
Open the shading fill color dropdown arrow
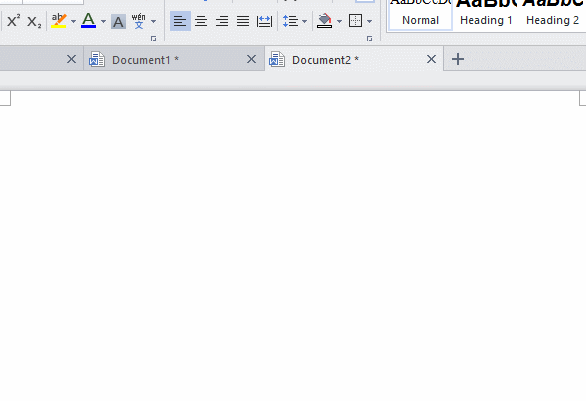(339, 21)
